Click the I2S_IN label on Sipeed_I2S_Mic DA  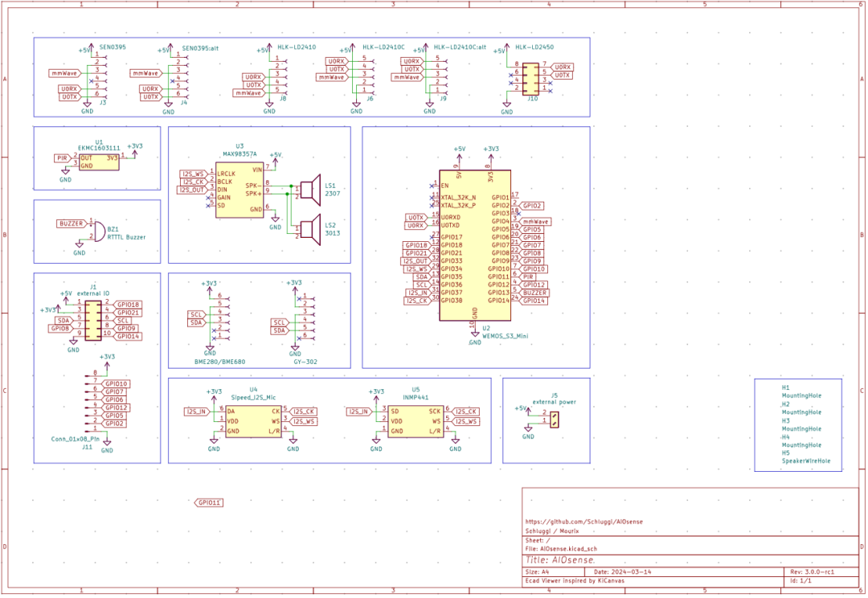coord(197,412)
